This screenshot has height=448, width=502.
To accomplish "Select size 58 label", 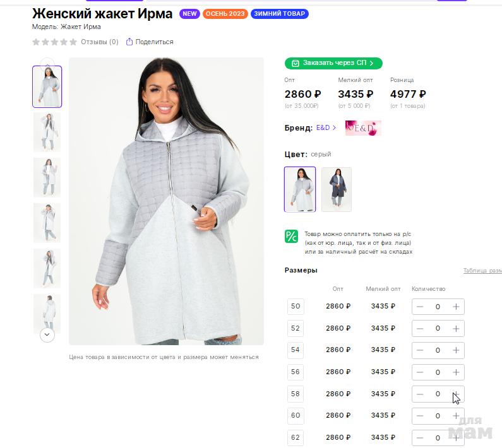I will point(295,394).
